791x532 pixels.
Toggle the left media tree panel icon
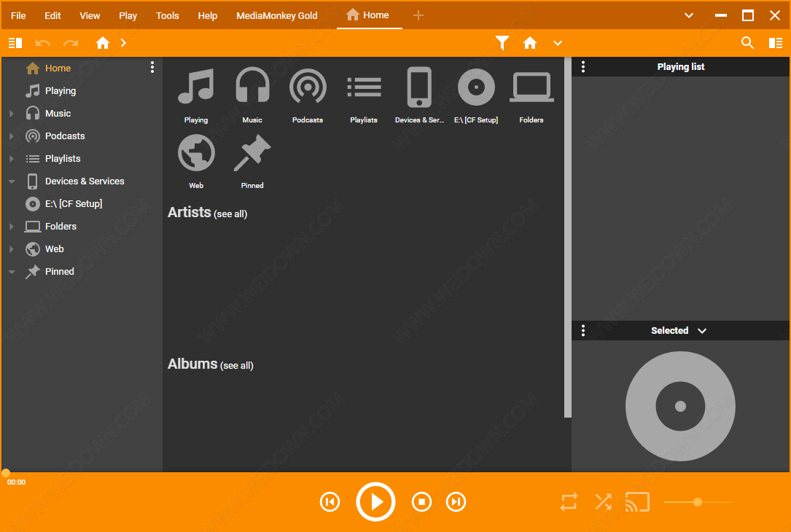pyautogui.click(x=15, y=44)
